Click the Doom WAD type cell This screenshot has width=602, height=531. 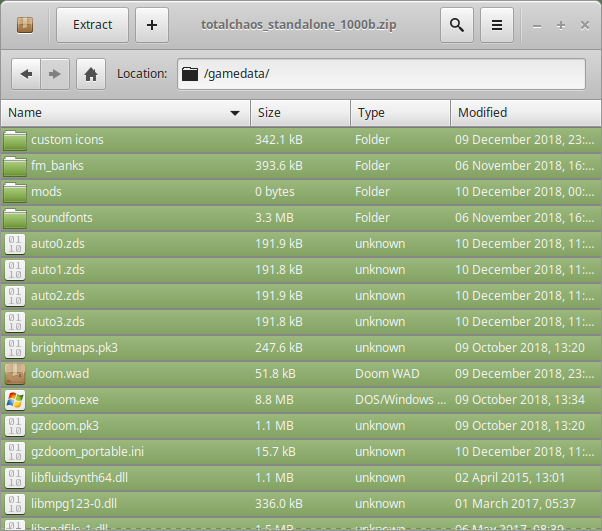pyautogui.click(x=387, y=374)
